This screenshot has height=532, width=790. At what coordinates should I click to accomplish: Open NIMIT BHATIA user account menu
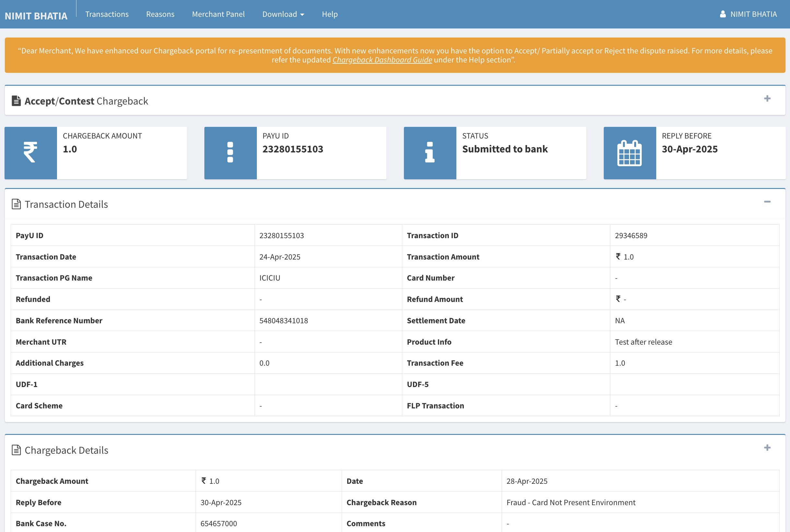click(x=748, y=14)
